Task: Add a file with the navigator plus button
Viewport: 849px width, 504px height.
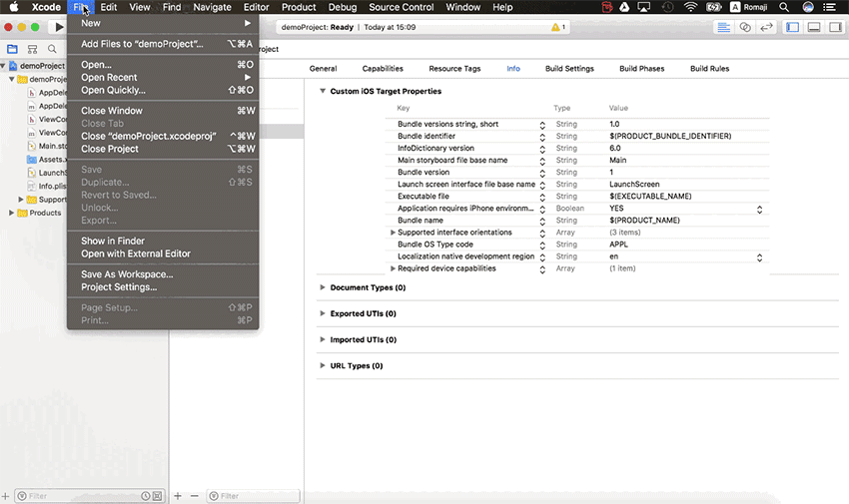Action: click(x=5, y=495)
